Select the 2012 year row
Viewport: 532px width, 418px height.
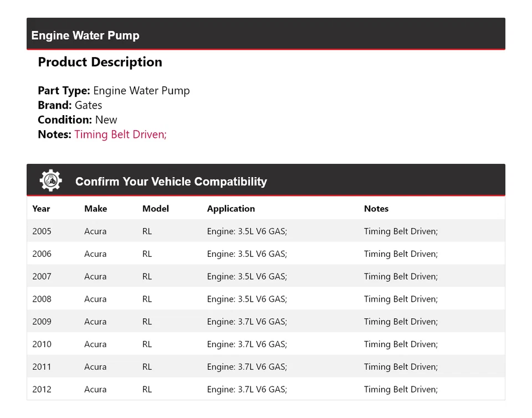coord(42,389)
